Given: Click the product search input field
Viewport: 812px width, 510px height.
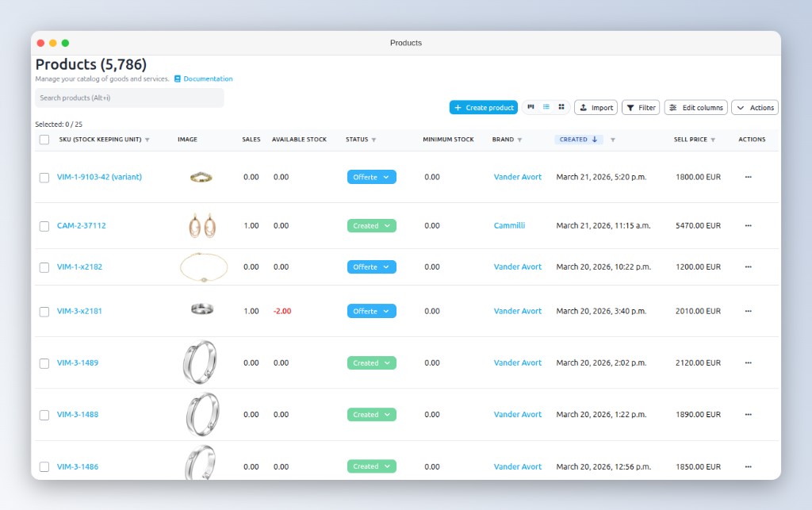Looking at the screenshot, I should tap(128, 97).
